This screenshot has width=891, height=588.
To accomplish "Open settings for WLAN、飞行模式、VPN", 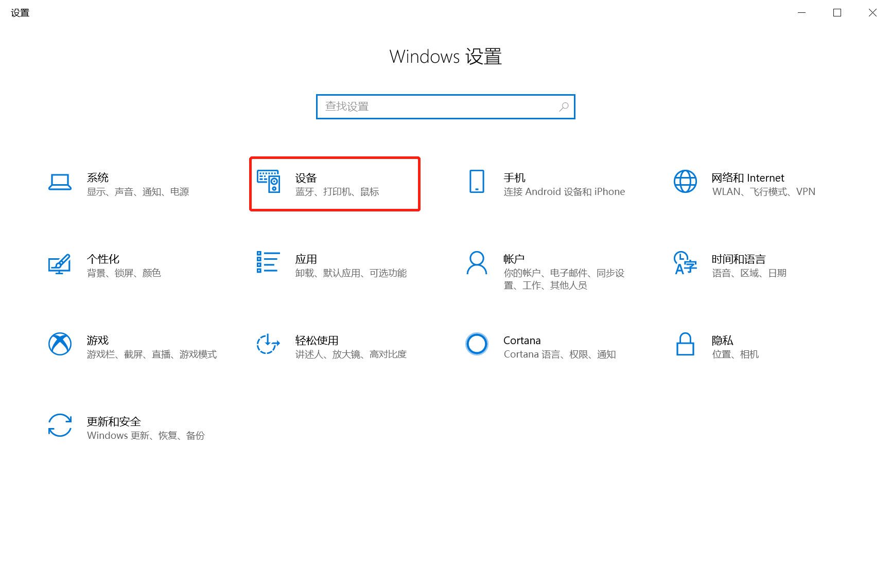I will click(764, 191).
